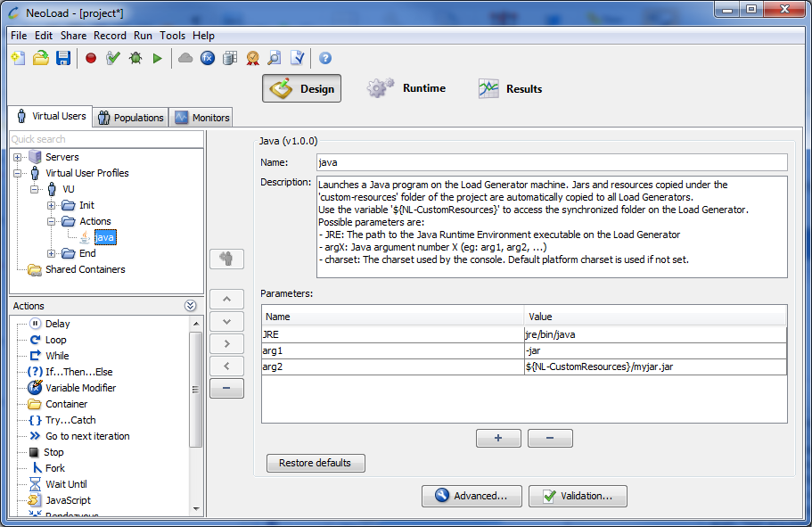Select the While action
The height and width of the screenshot is (527, 812).
(49, 356)
